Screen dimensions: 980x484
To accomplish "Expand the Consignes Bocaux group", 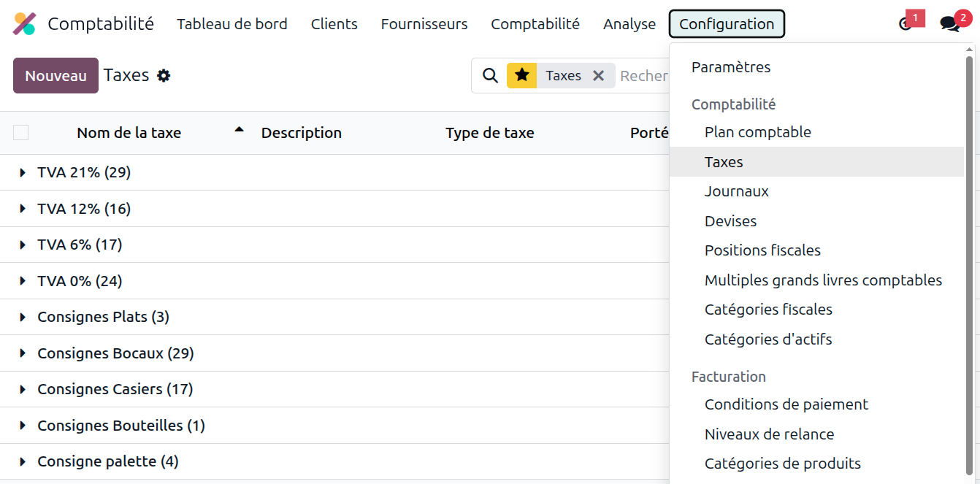I will 23,354.
